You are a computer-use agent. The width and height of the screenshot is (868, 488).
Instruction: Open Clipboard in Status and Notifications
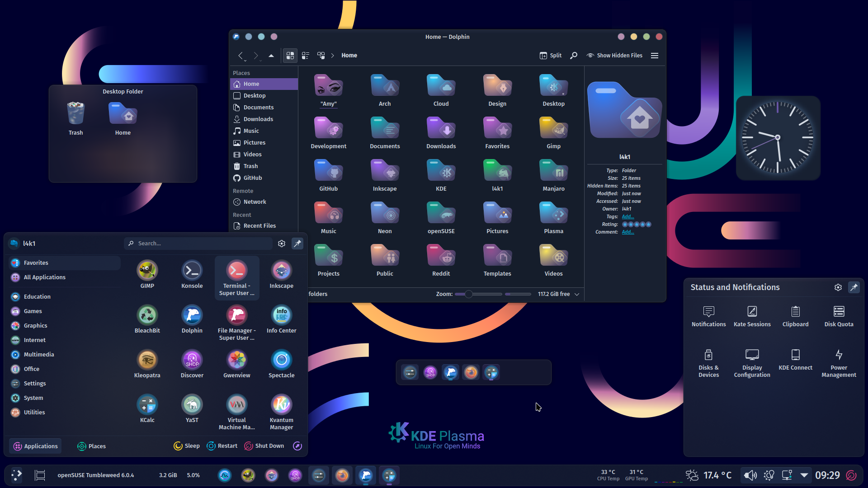tap(795, 316)
